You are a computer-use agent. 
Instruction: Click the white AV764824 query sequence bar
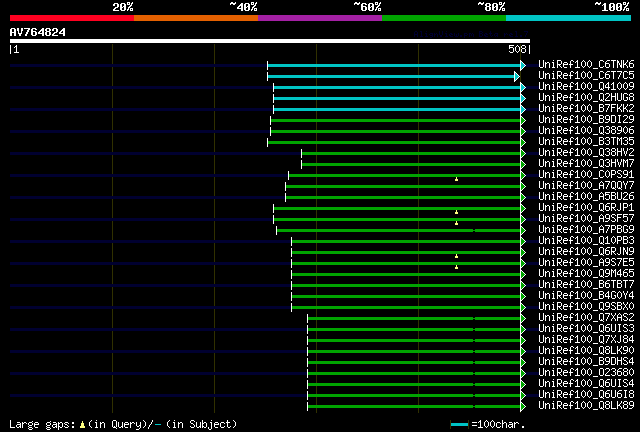[x=270, y=41]
